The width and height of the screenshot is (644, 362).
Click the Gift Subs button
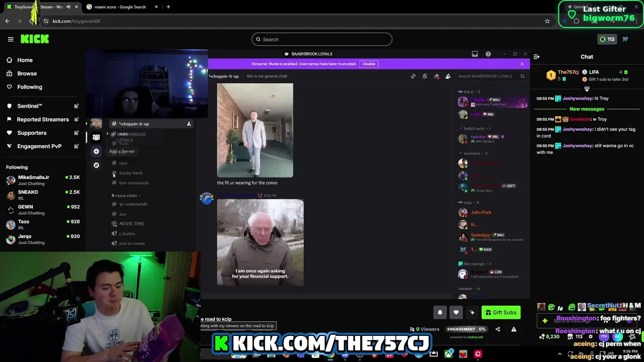tap(501, 312)
